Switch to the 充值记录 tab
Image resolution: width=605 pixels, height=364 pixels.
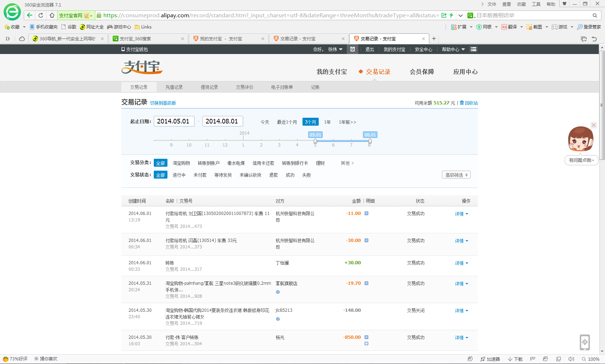point(174,87)
